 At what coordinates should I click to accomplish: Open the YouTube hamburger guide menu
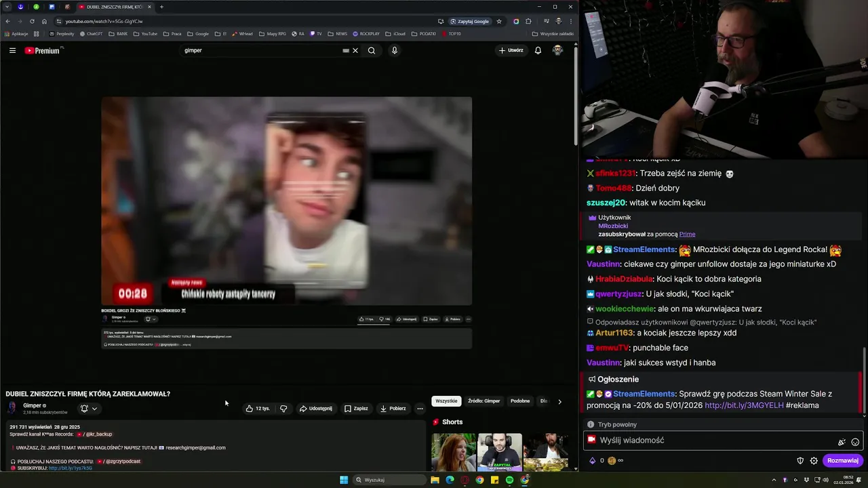(x=12, y=50)
